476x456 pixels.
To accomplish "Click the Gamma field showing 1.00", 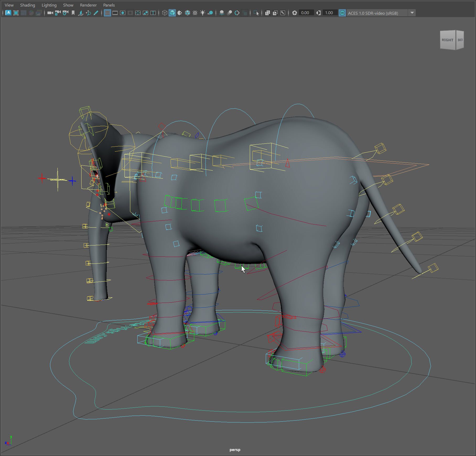I will (x=329, y=13).
